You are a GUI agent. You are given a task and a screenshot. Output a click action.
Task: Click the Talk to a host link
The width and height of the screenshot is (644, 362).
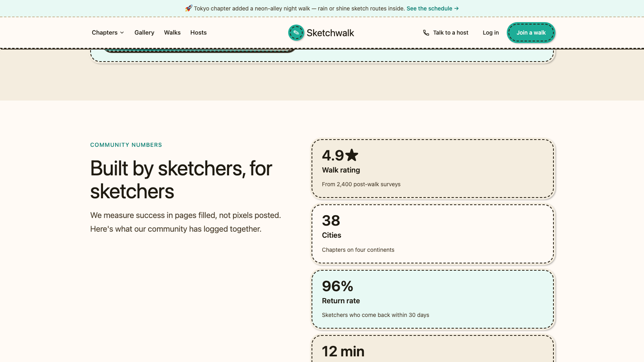click(x=446, y=33)
